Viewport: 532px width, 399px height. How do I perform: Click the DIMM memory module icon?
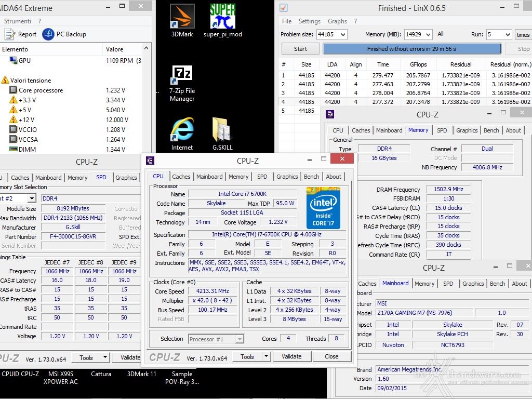13,149
